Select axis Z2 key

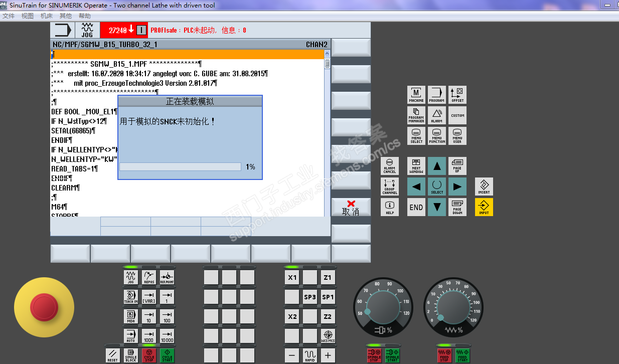(328, 316)
